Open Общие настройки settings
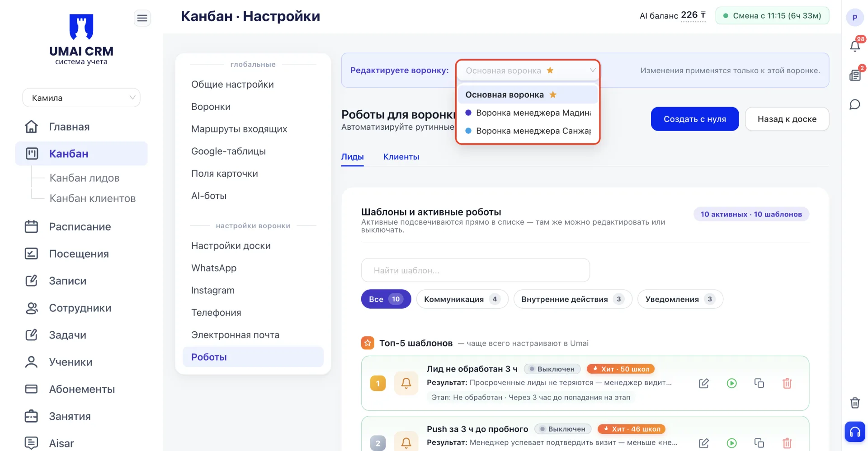Viewport: 868px width, 451px height. pos(253,85)
